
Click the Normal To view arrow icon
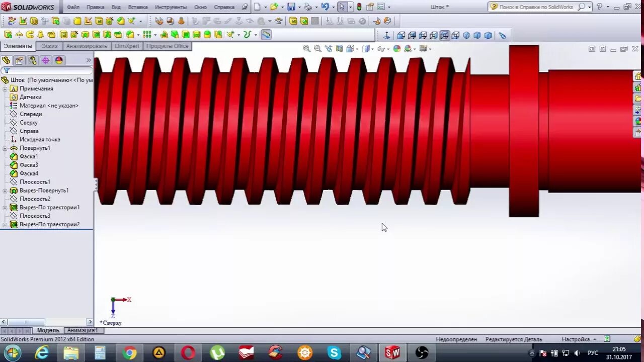pyautogui.click(x=386, y=35)
